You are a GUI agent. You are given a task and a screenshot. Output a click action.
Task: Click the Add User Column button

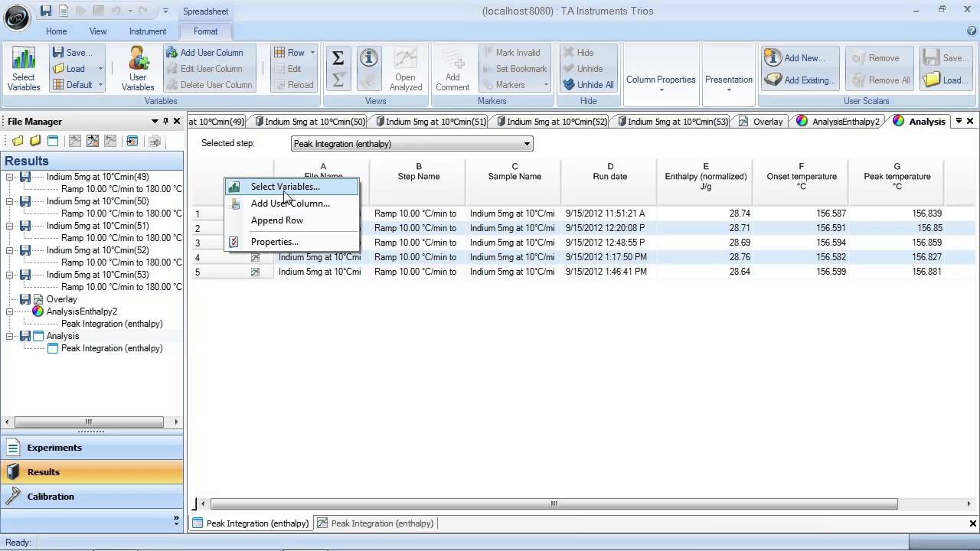pos(204,53)
